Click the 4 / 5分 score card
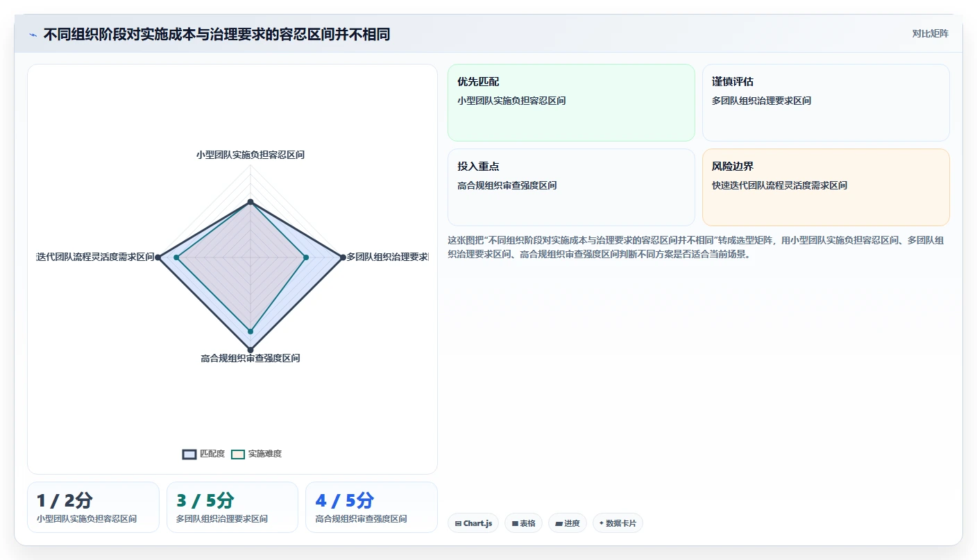Screen dimensions: 977x560 [x=371, y=507]
